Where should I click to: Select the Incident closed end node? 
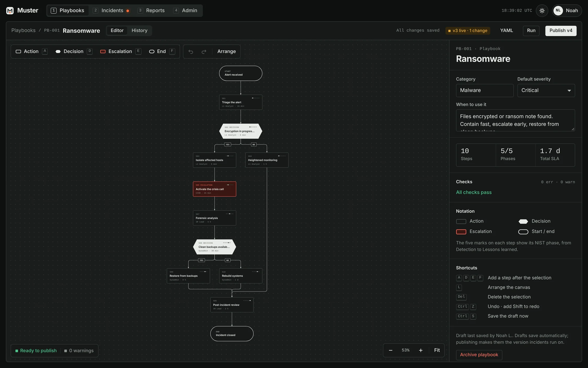click(232, 334)
